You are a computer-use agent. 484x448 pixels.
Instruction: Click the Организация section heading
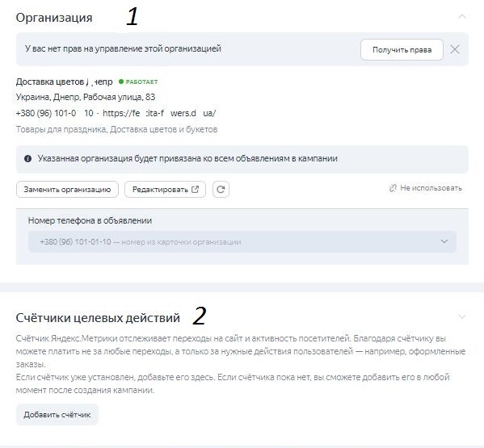point(54,18)
